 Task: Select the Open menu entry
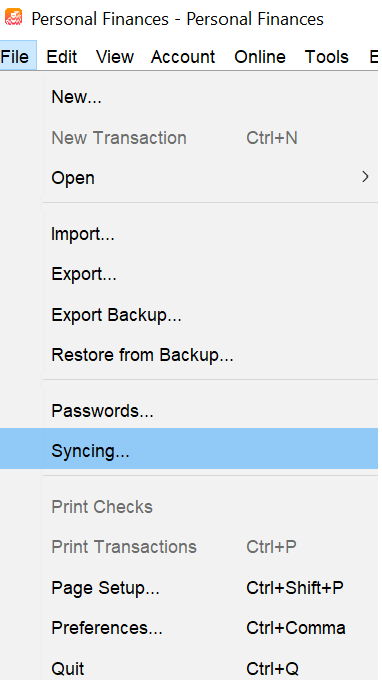click(210, 177)
